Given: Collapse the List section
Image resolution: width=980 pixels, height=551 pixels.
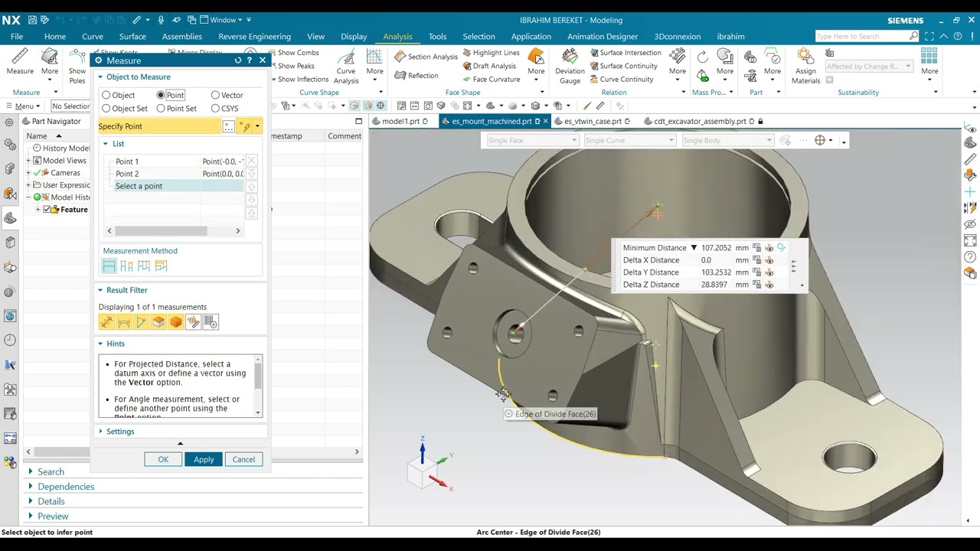Looking at the screenshot, I should click(x=106, y=144).
